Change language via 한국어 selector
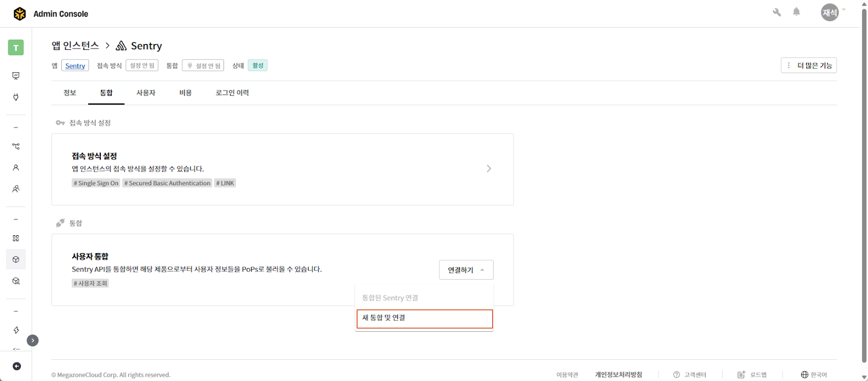Screen dimensions: 868x381 click(x=819, y=374)
